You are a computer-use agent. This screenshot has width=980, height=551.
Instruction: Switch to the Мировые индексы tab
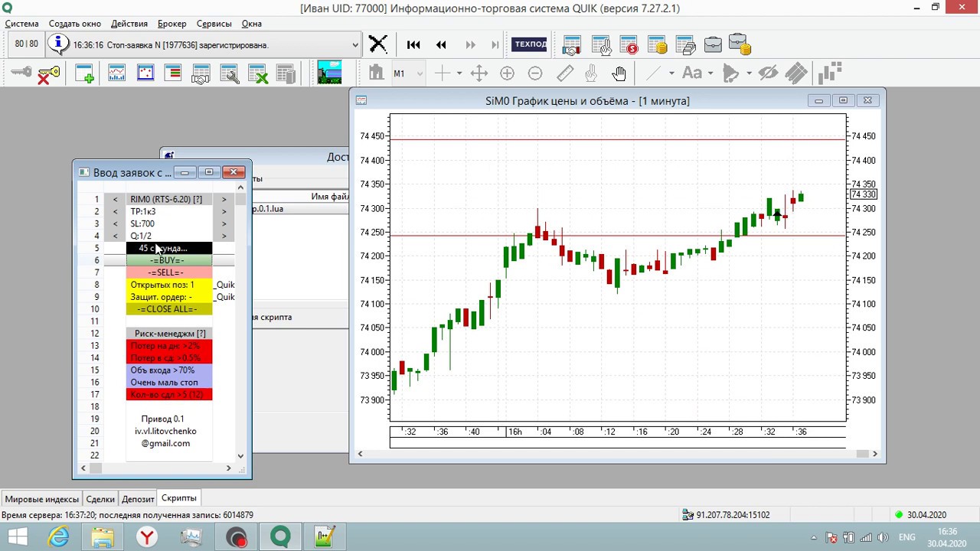tap(41, 499)
